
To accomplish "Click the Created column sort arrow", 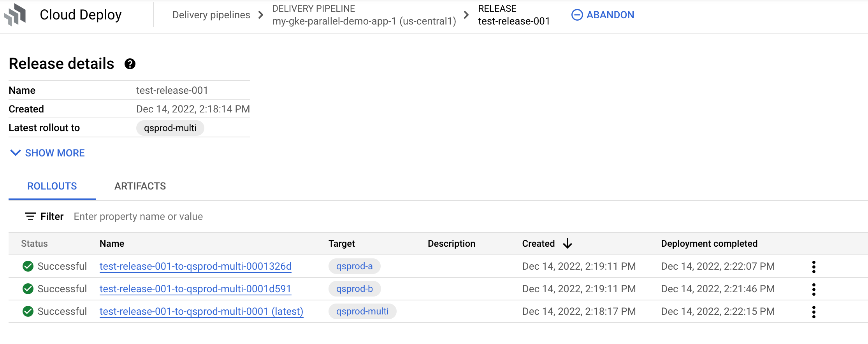I will click(568, 244).
